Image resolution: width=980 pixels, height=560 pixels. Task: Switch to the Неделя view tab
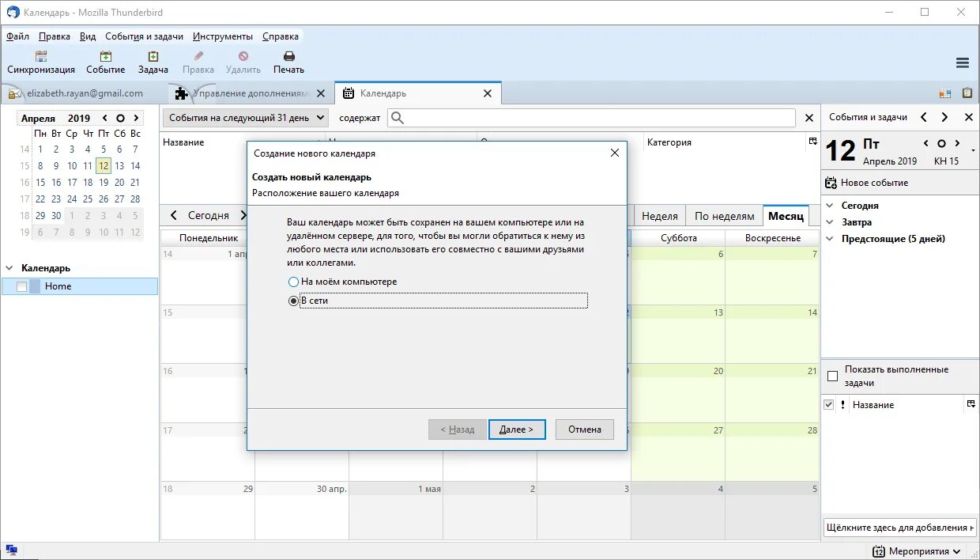pos(660,216)
